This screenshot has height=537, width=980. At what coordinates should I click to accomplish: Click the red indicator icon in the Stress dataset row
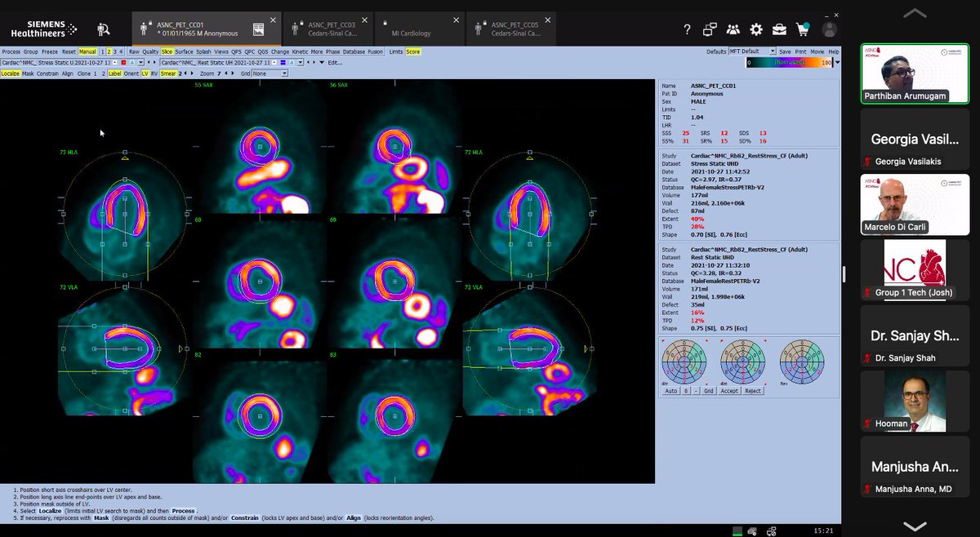tap(124, 62)
